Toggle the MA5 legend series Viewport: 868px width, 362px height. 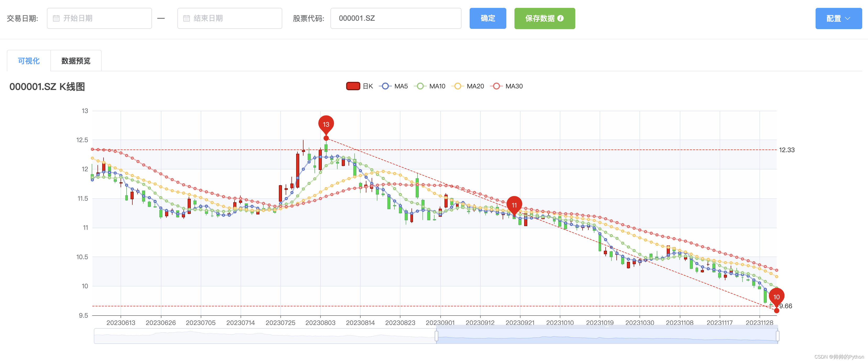click(x=393, y=86)
